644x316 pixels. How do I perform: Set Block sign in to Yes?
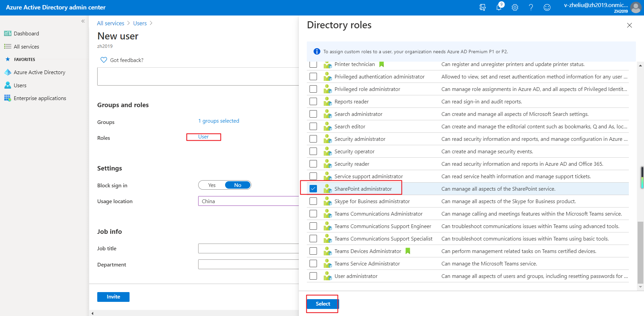click(x=212, y=185)
